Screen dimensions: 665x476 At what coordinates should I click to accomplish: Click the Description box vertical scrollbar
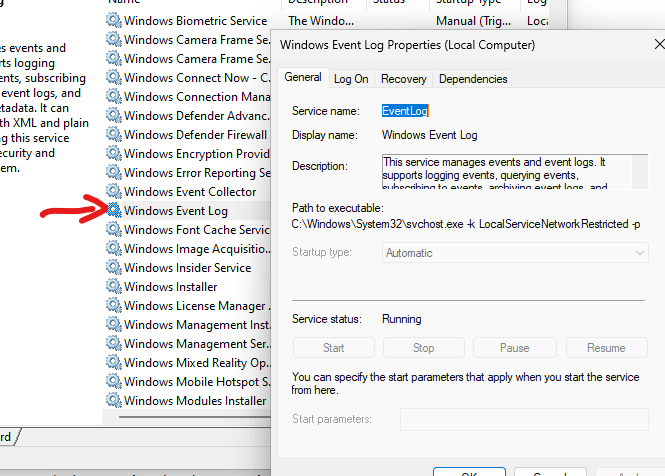pos(640,172)
